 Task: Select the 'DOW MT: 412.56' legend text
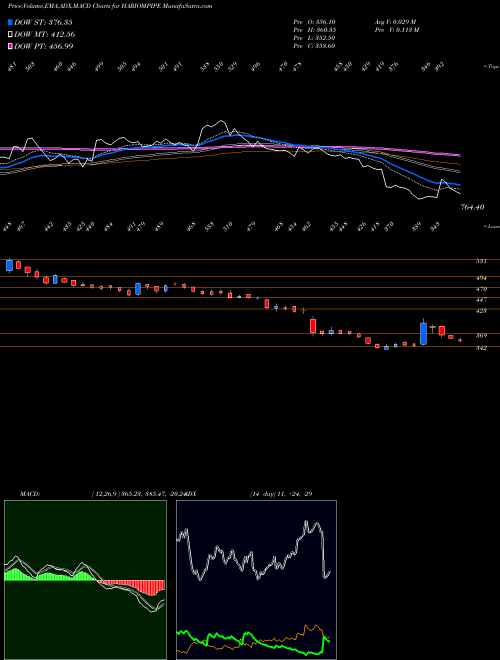(x=45, y=34)
